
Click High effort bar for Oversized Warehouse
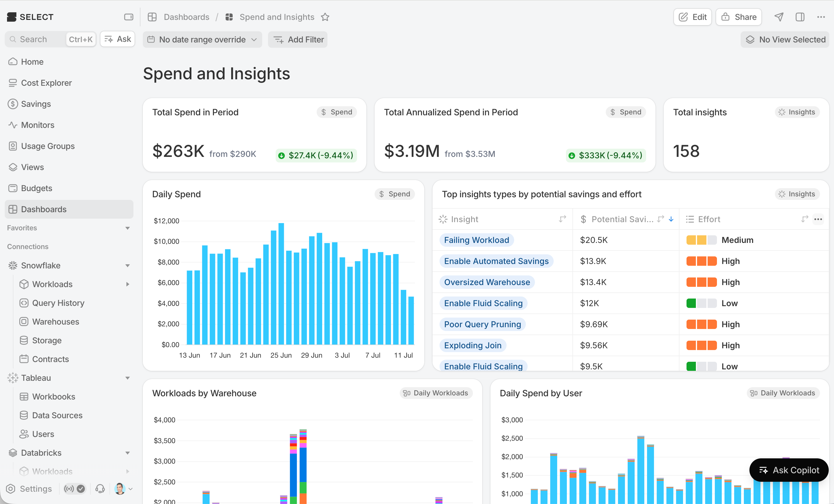pos(701,282)
